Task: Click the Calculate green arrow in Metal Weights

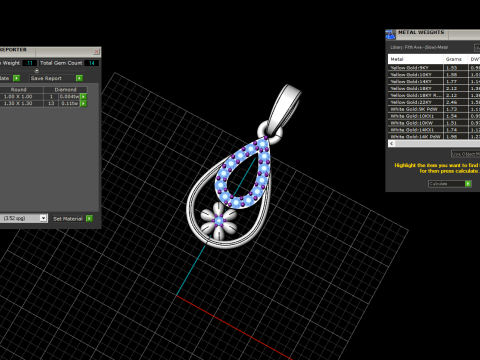Action: 468,184
